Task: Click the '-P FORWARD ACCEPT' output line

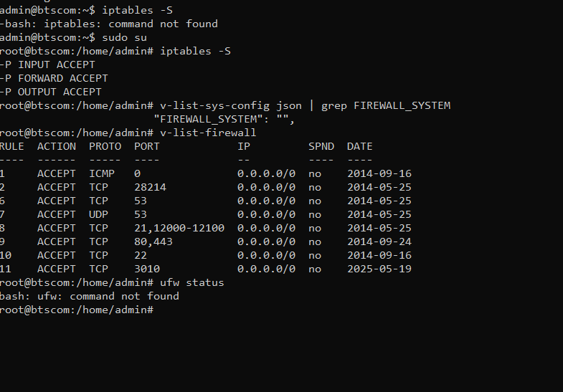Action: pyautogui.click(x=54, y=78)
